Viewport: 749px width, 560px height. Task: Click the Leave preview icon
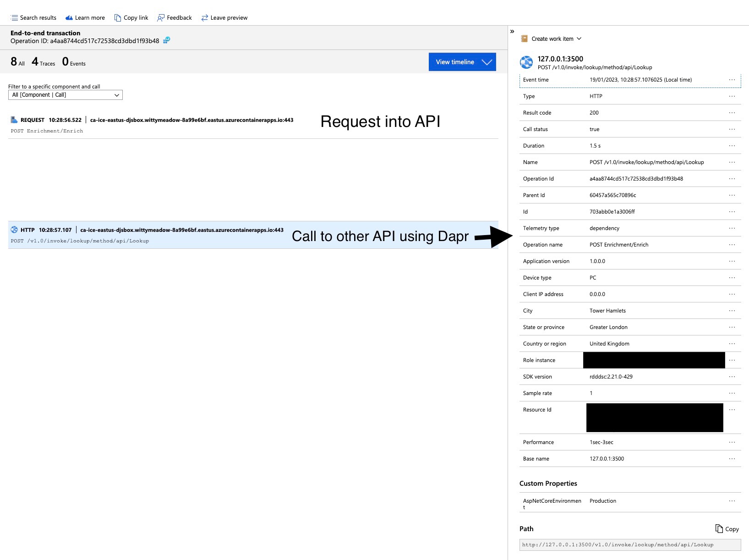click(205, 17)
